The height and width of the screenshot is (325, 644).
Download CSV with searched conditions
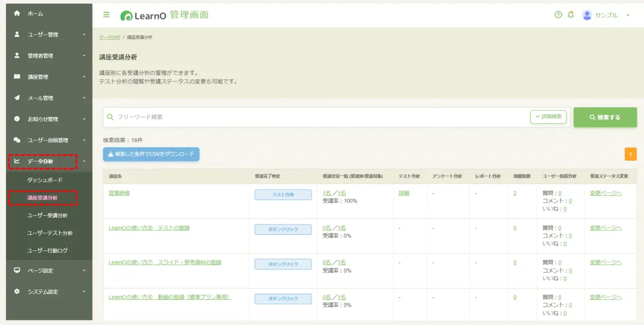pos(152,155)
